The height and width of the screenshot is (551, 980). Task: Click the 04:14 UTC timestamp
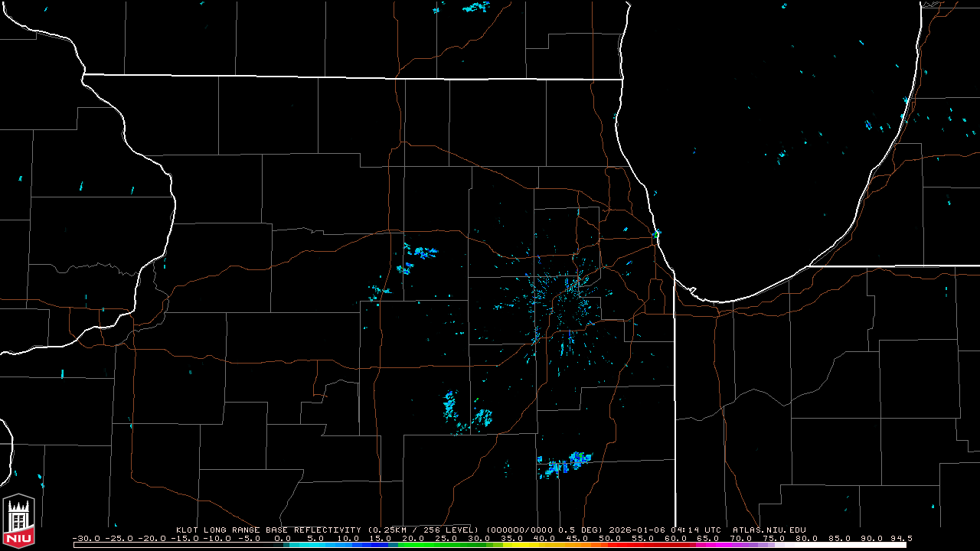696,530
